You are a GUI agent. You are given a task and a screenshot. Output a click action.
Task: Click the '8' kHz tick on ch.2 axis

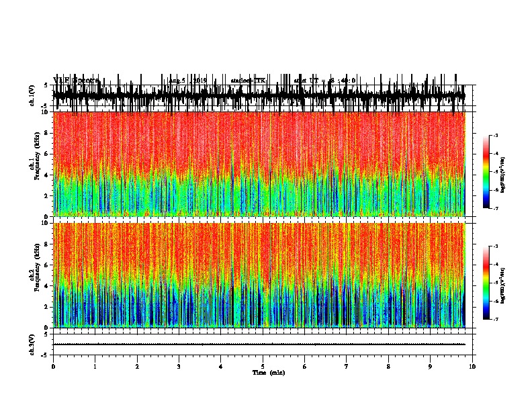point(47,244)
